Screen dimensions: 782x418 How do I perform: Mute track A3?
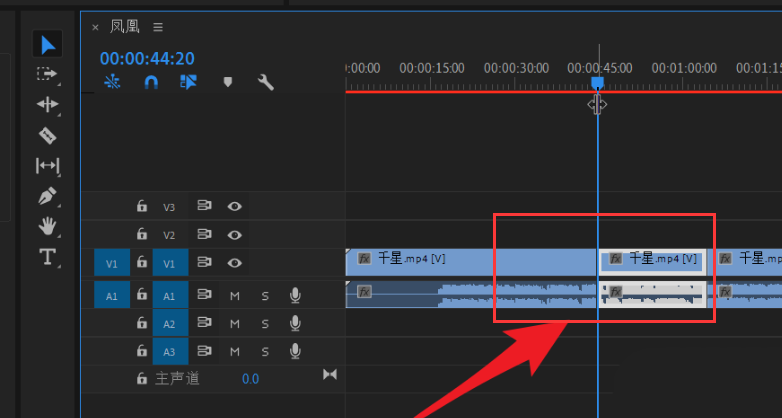234,352
